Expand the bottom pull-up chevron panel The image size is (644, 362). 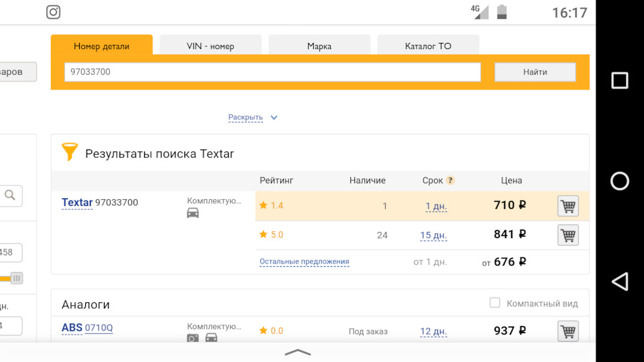pyautogui.click(x=298, y=352)
